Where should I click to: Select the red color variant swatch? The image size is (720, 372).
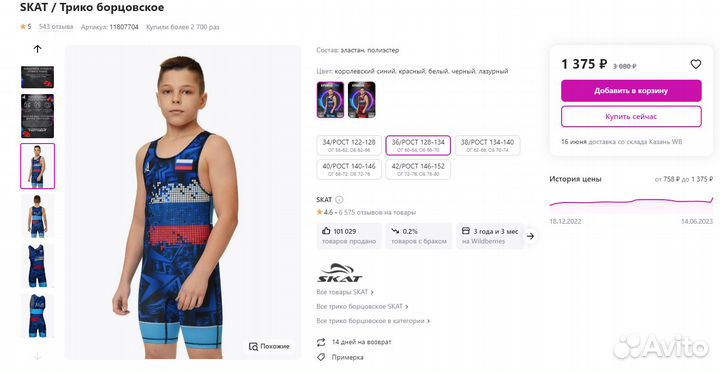[x=361, y=100]
